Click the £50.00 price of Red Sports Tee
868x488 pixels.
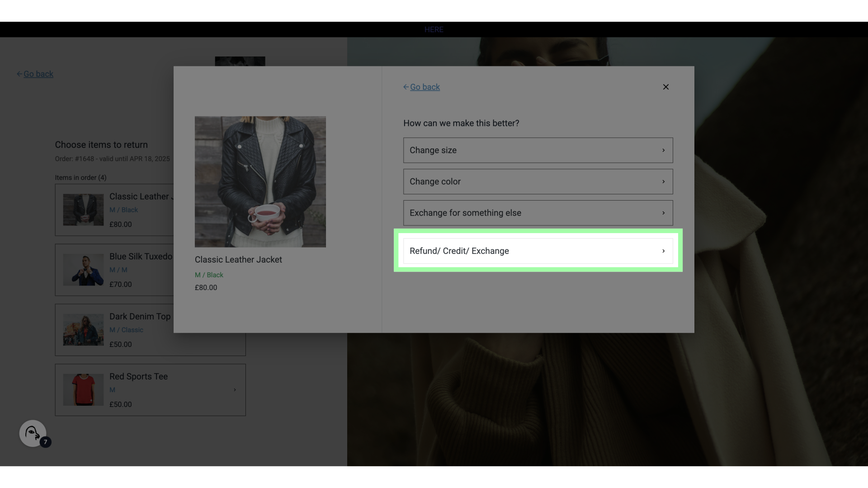pos(121,404)
